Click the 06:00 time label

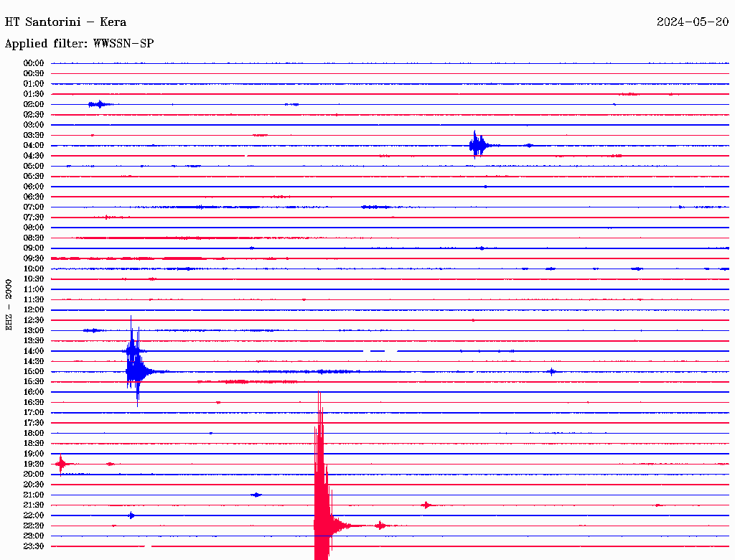pyautogui.click(x=34, y=187)
